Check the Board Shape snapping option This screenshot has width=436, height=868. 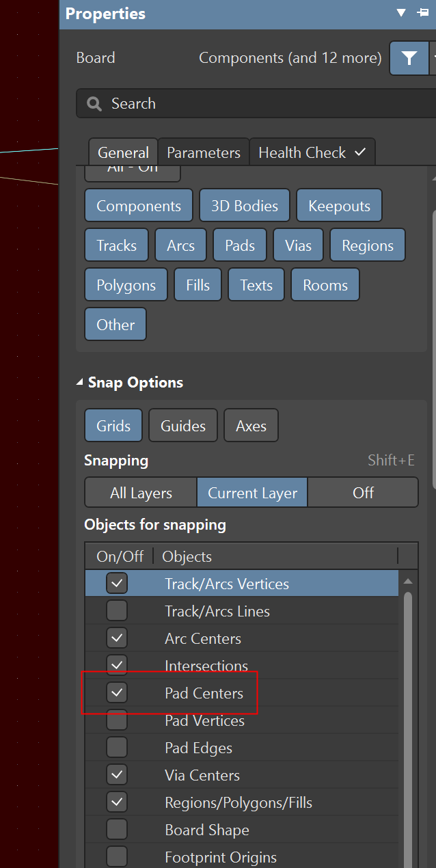(117, 830)
